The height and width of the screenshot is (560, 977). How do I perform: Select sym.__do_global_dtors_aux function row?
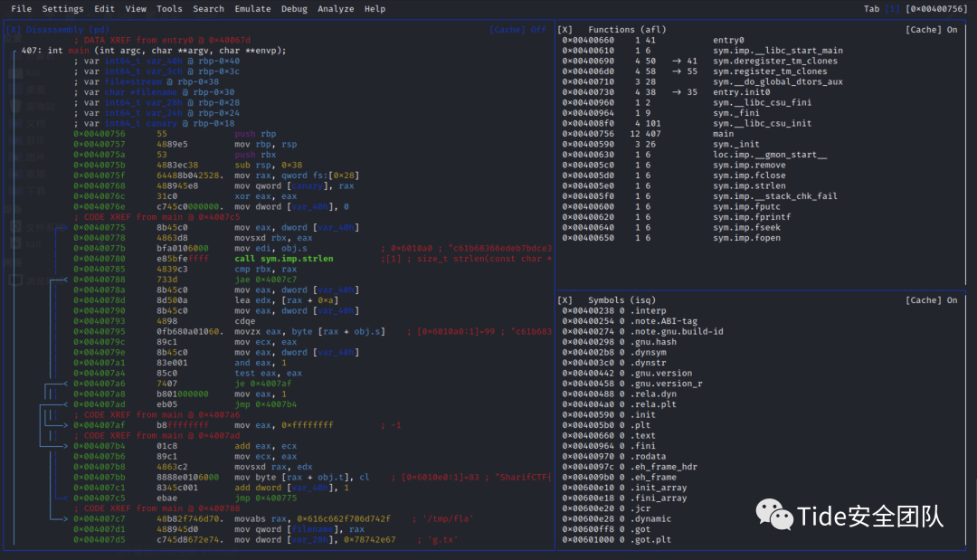click(702, 81)
